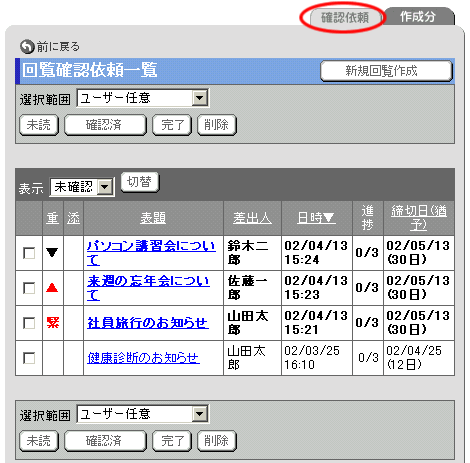Click 新規回覧作成 button
The height and width of the screenshot is (463, 470).
coord(386,71)
